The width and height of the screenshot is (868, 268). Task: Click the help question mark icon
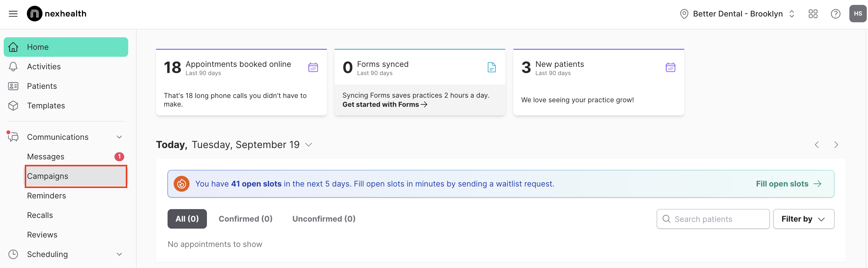click(835, 14)
